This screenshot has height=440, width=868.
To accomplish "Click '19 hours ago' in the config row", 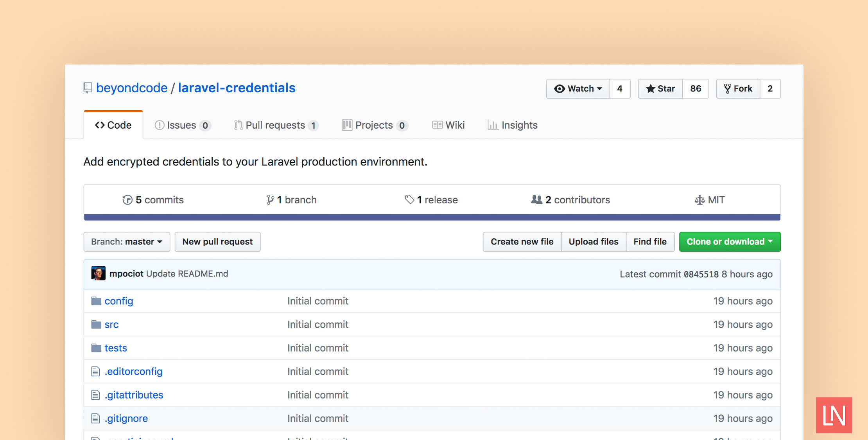I will coord(743,301).
